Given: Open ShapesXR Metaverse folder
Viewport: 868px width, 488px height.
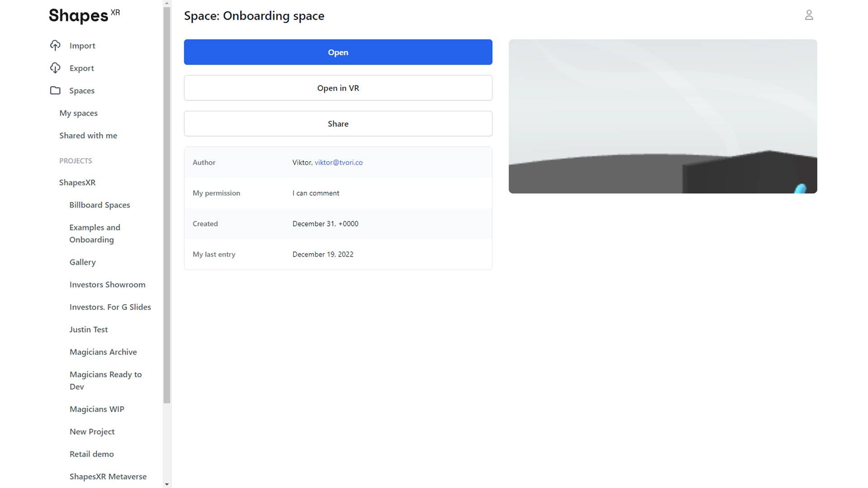Looking at the screenshot, I should (x=108, y=477).
